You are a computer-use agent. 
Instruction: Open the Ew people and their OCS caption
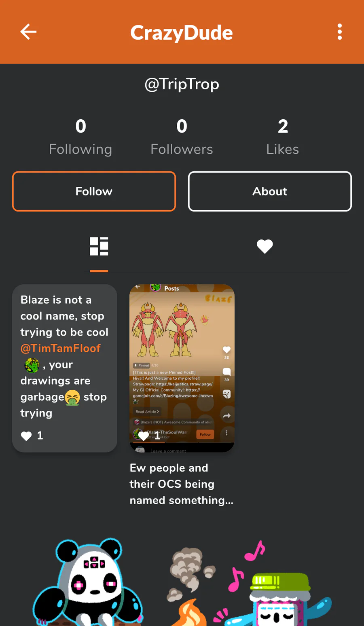click(x=182, y=484)
